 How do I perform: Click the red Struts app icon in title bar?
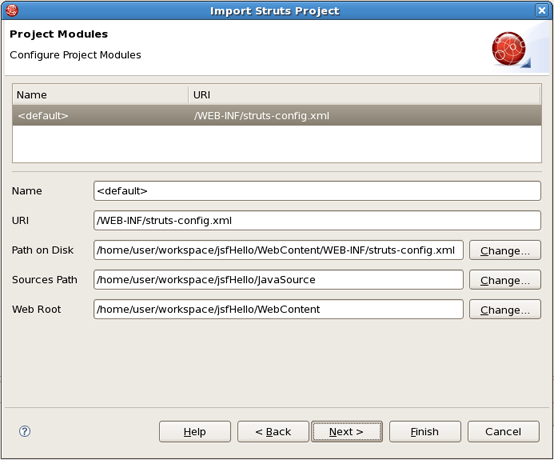coord(12,10)
